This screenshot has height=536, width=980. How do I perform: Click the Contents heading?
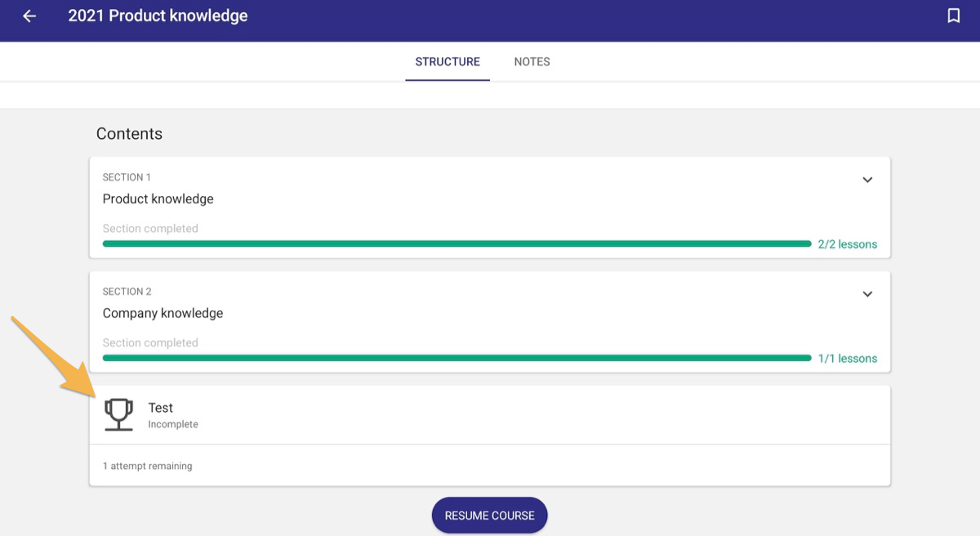click(129, 134)
